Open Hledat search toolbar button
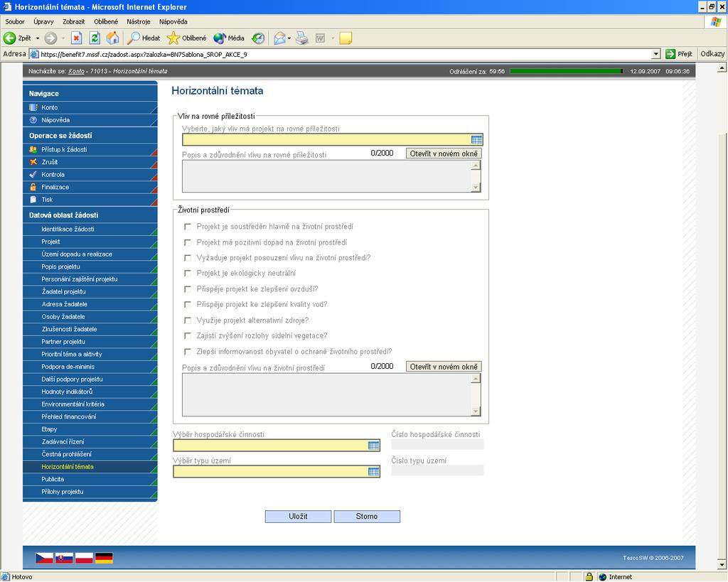The width and height of the screenshot is (728, 582). tap(144, 38)
